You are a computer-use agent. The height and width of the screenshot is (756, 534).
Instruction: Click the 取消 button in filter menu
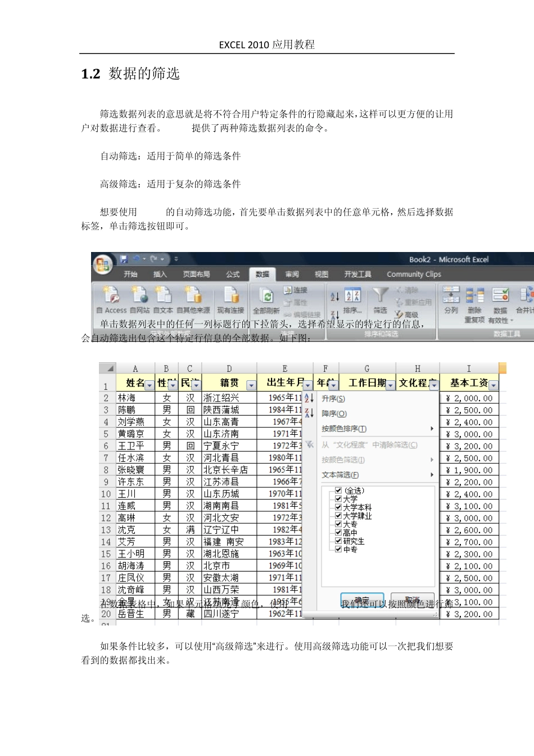pyautogui.click(x=413, y=601)
